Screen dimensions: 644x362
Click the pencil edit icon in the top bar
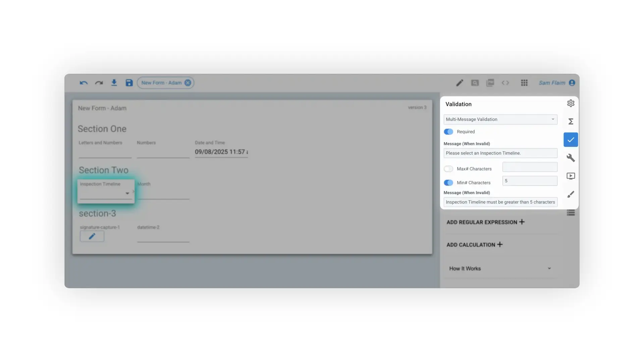click(x=460, y=82)
